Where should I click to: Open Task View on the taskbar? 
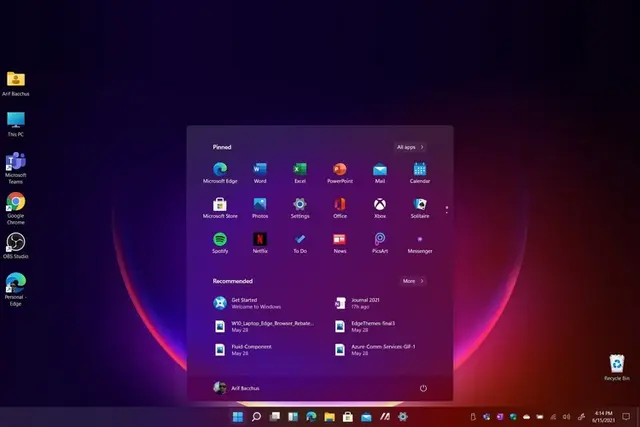pos(275,417)
